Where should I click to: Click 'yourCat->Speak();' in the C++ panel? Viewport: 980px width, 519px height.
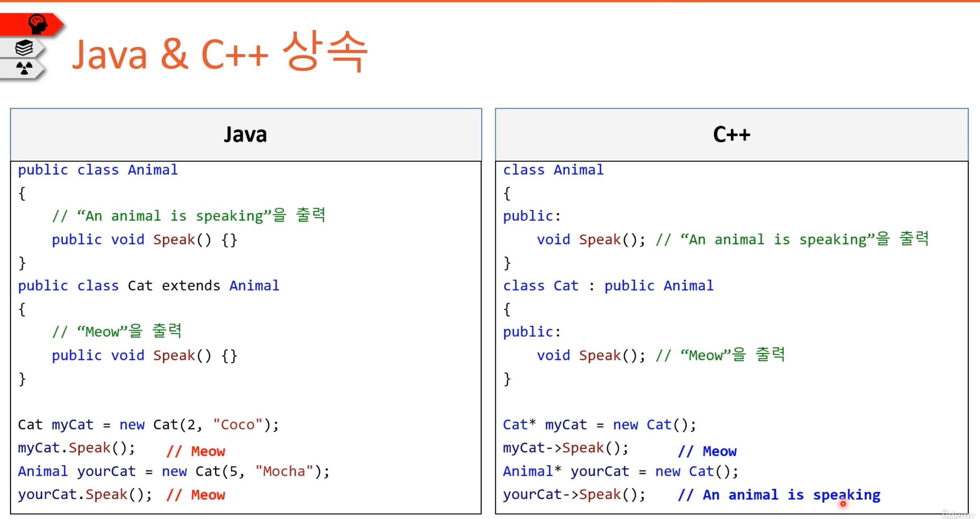click(574, 494)
